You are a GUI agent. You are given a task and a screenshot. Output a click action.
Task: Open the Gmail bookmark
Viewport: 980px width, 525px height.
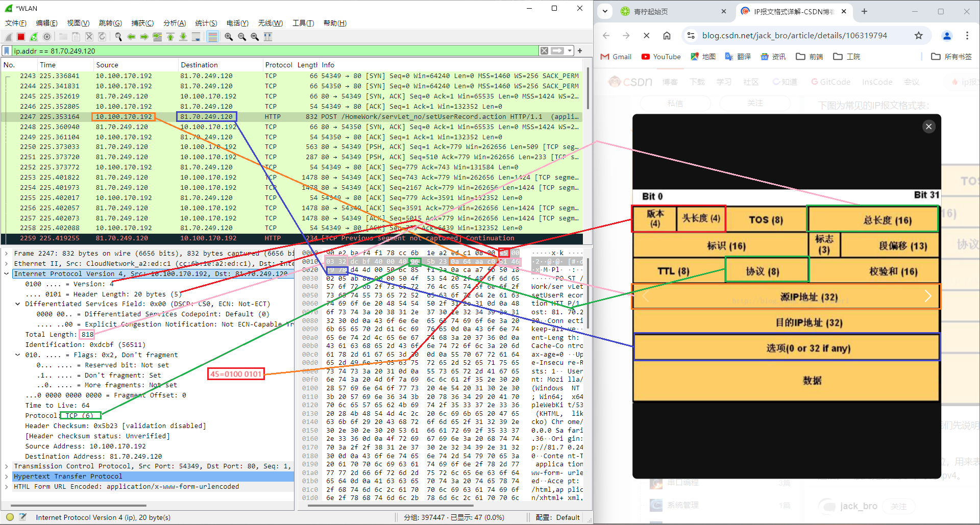point(616,57)
